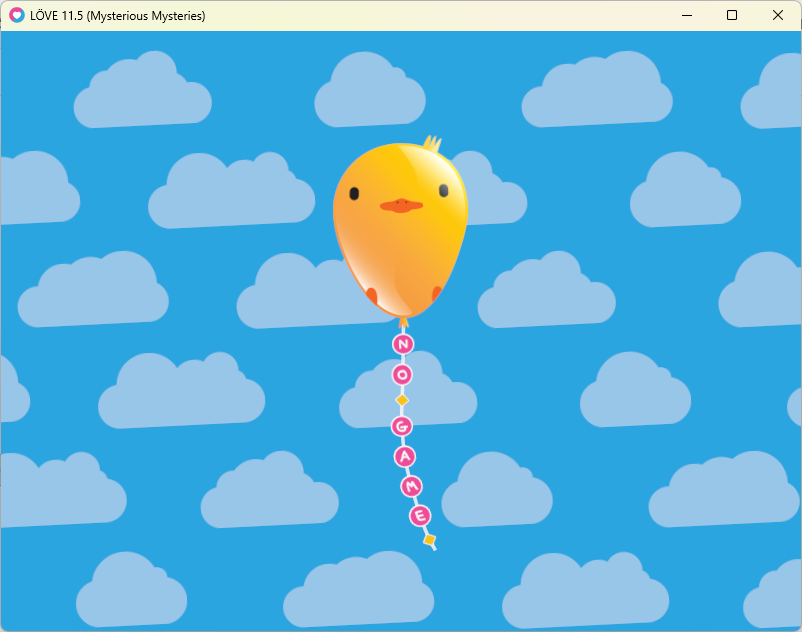Screen dimensions: 802x632
Task: Tap the pink M bead on the string
Action: click(x=411, y=486)
